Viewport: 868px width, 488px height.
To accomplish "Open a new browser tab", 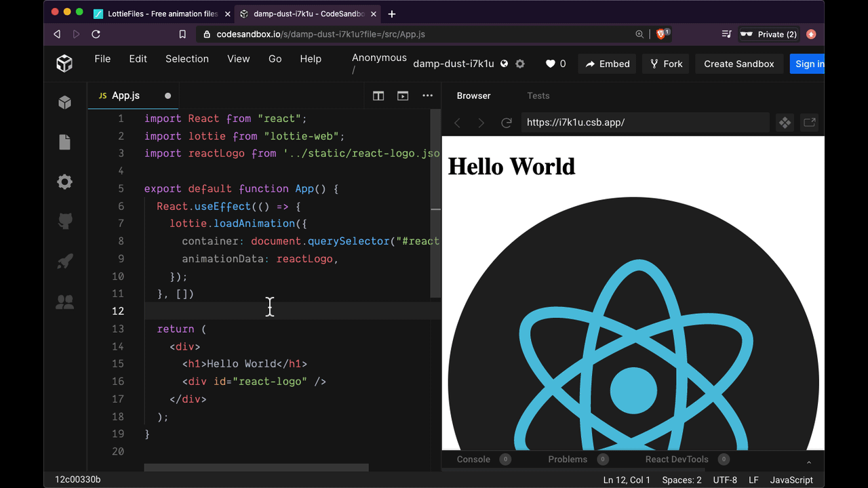I will point(391,14).
